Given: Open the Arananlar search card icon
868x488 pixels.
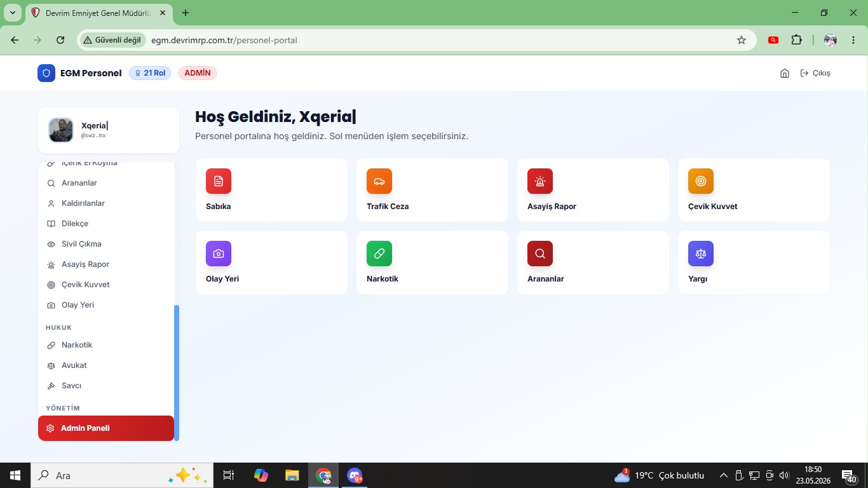Looking at the screenshot, I should (540, 254).
